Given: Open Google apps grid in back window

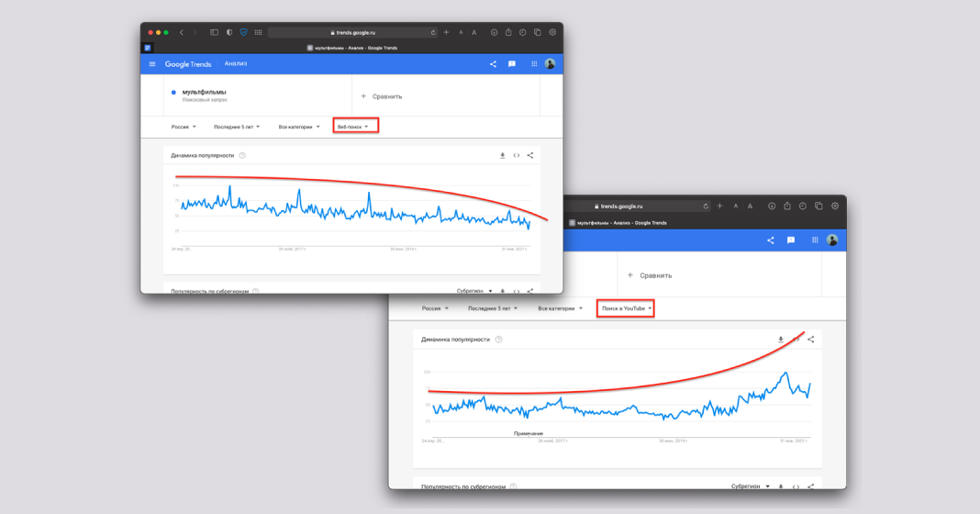Looking at the screenshot, I should click(815, 240).
